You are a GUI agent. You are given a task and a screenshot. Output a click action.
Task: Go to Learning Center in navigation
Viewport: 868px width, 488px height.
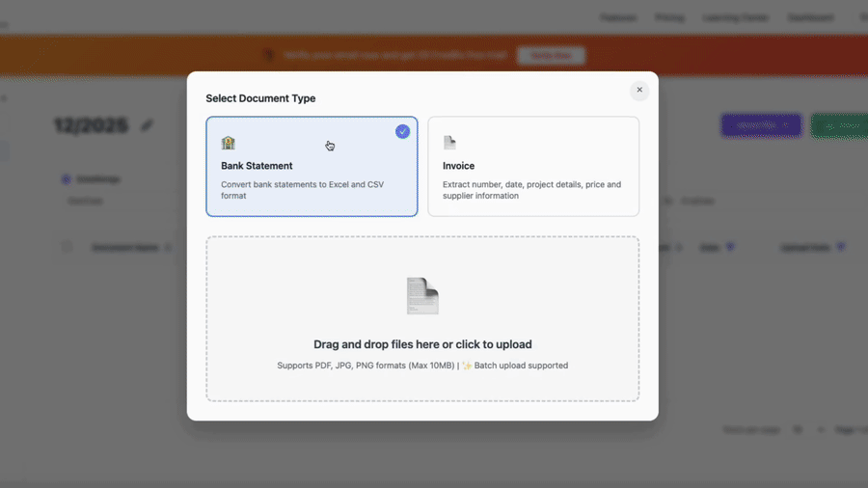click(x=735, y=17)
